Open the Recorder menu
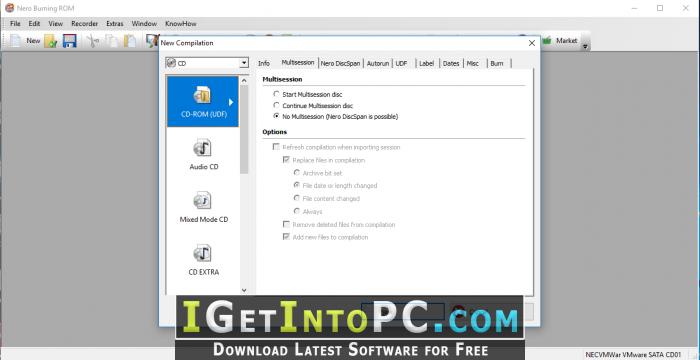The width and height of the screenshot is (700, 360). tap(84, 23)
